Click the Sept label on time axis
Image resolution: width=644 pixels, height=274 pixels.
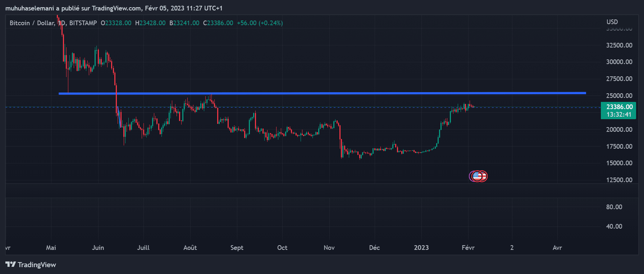click(x=237, y=248)
